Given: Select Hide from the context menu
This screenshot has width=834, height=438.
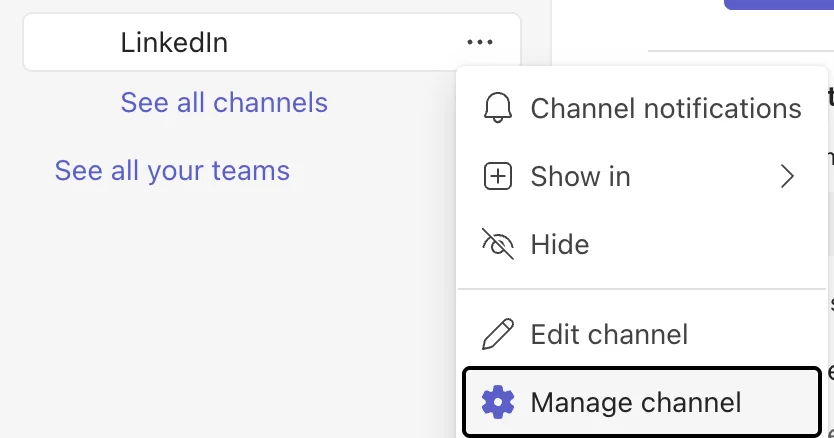Looking at the screenshot, I should coord(641,244).
